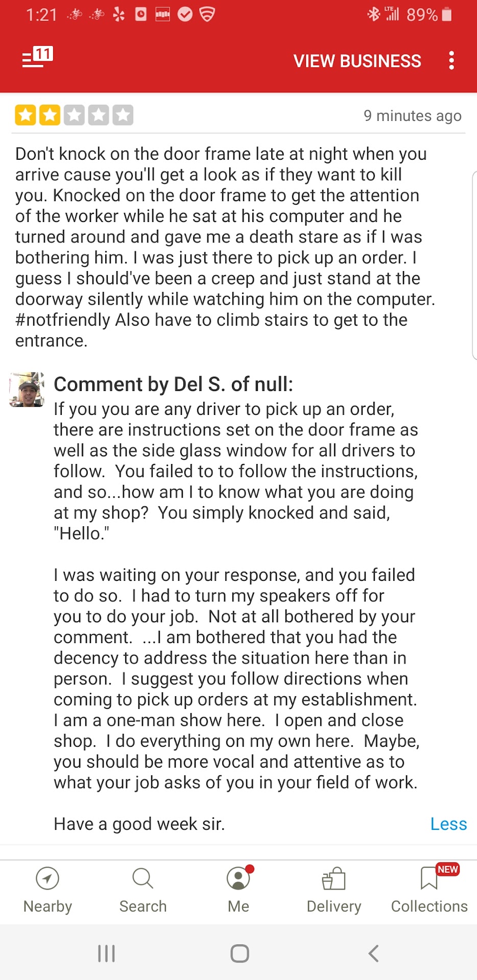Click the first yellow rating star
Screen dimensions: 477x980
tap(26, 115)
